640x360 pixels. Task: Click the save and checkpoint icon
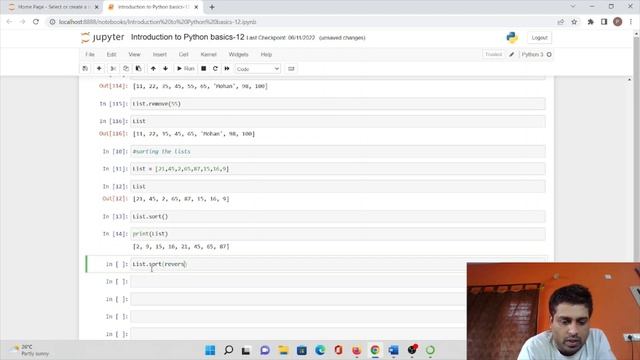(85, 69)
